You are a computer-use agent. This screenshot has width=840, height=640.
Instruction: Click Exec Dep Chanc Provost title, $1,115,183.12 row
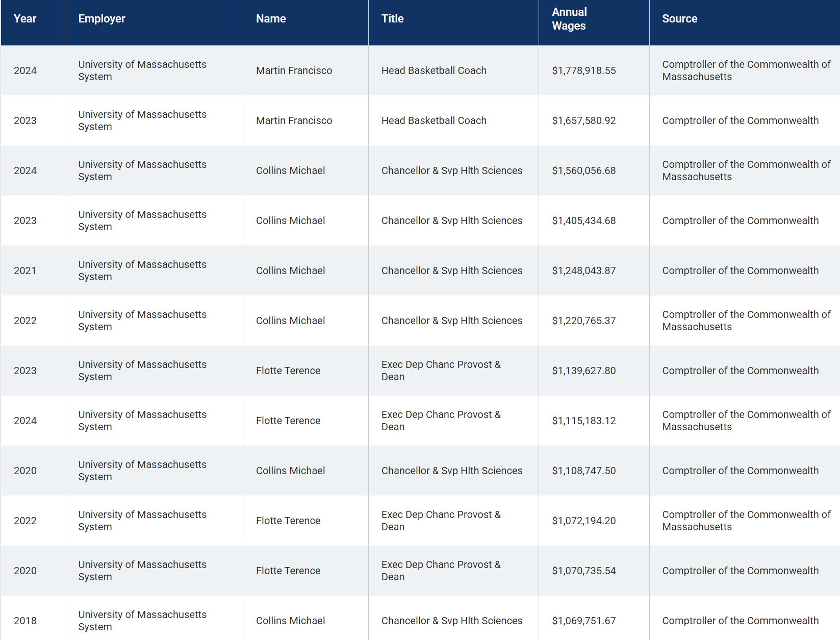441,421
